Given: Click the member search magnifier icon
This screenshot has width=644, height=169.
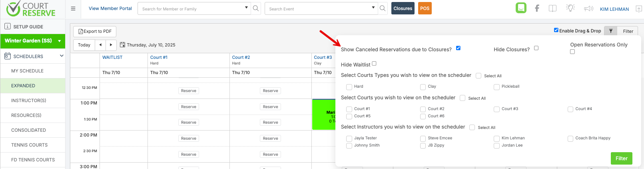Looking at the screenshot, I should pyautogui.click(x=256, y=8).
